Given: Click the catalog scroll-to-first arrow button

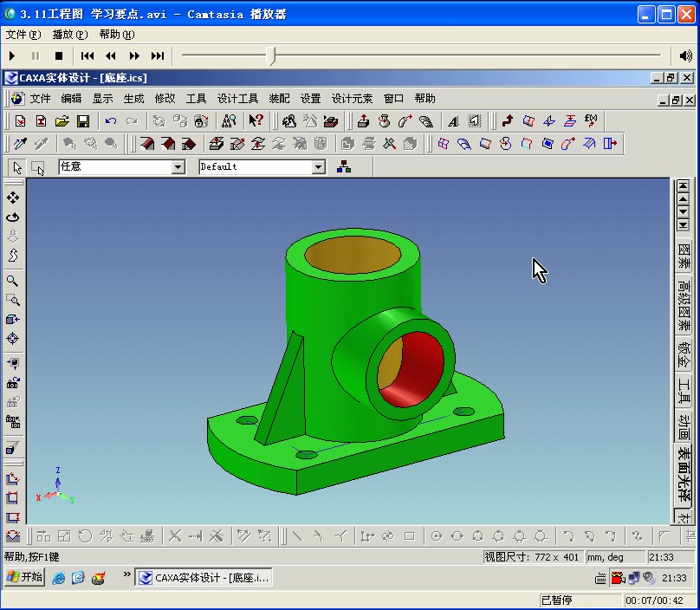Looking at the screenshot, I should (683, 185).
